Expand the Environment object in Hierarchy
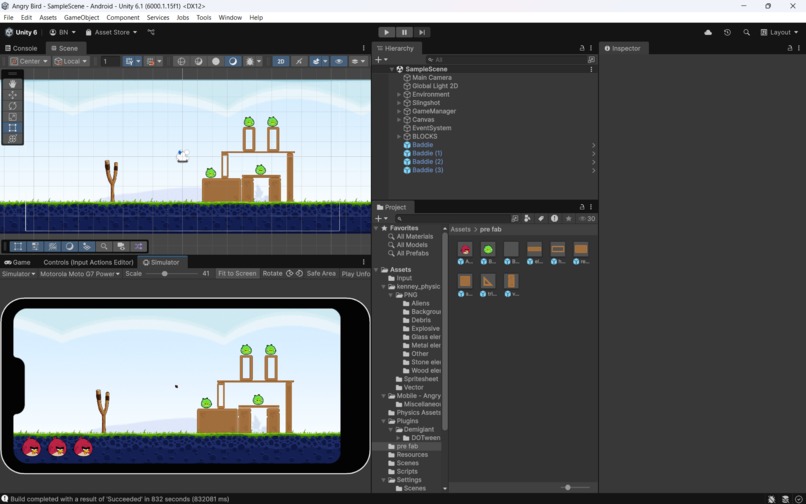 (x=399, y=95)
